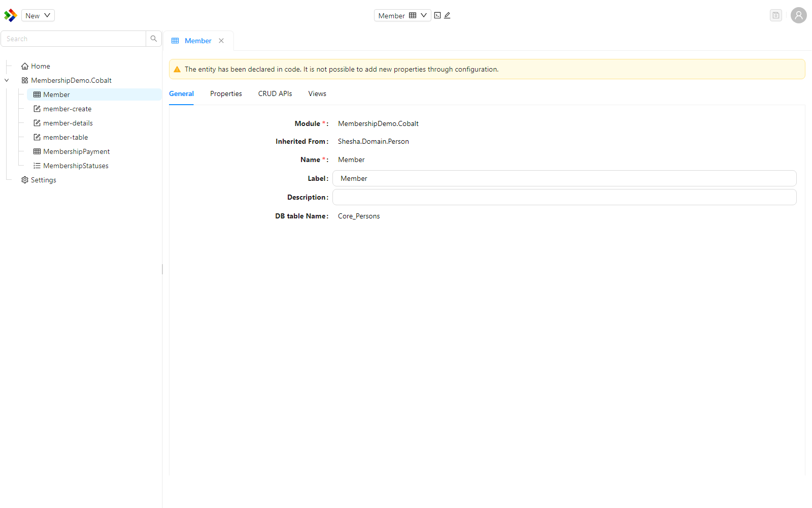Close the Member document tab
The height and width of the screenshot is (508, 812).
[221, 41]
